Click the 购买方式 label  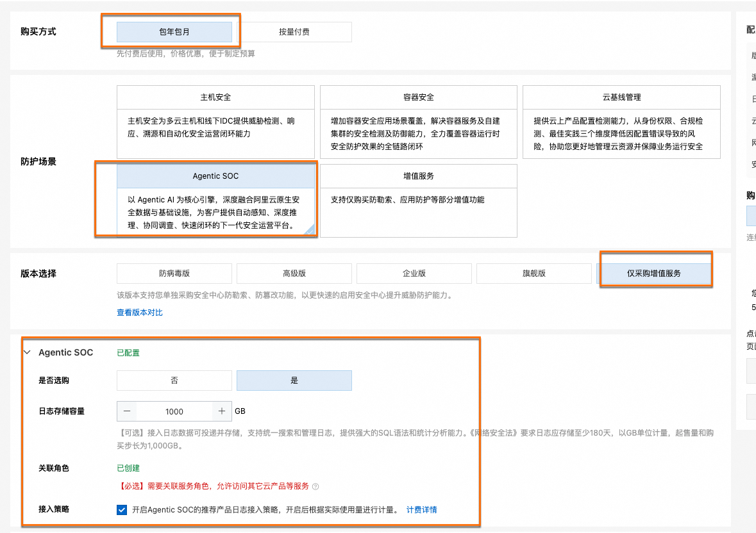coord(38,32)
